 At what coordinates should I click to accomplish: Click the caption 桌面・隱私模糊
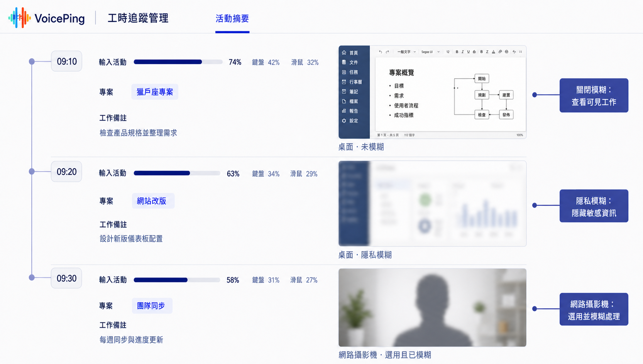pyautogui.click(x=365, y=255)
